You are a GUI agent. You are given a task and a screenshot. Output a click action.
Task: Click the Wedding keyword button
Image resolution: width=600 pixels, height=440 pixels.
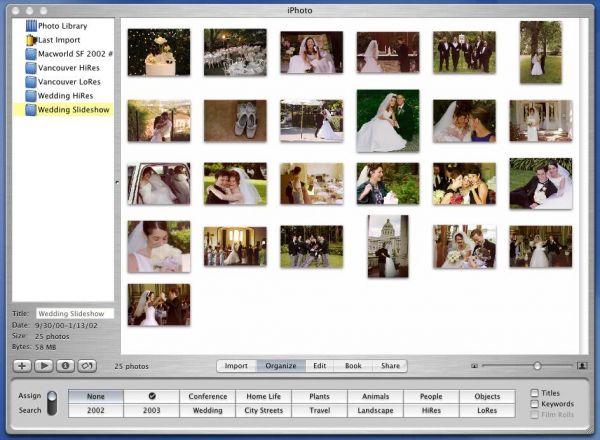[x=208, y=410]
